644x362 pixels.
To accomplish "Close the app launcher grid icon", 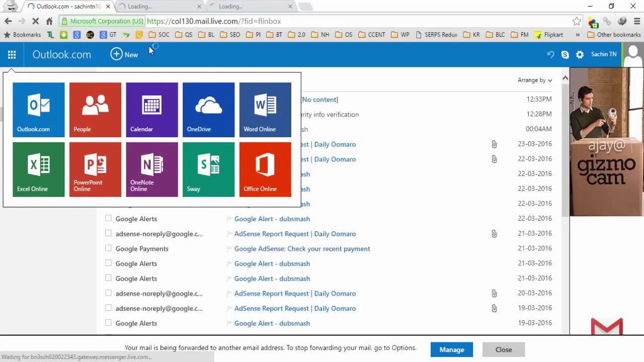I will [x=12, y=55].
